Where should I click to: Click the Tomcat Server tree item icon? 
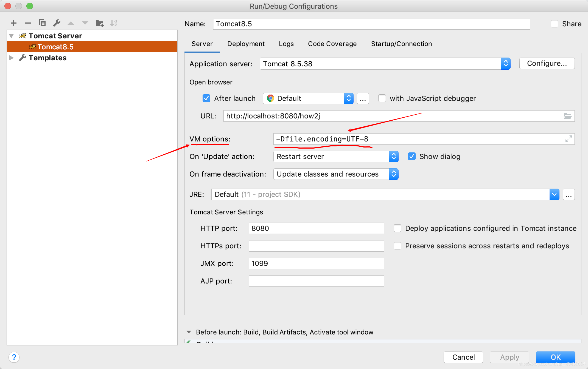click(23, 36)
